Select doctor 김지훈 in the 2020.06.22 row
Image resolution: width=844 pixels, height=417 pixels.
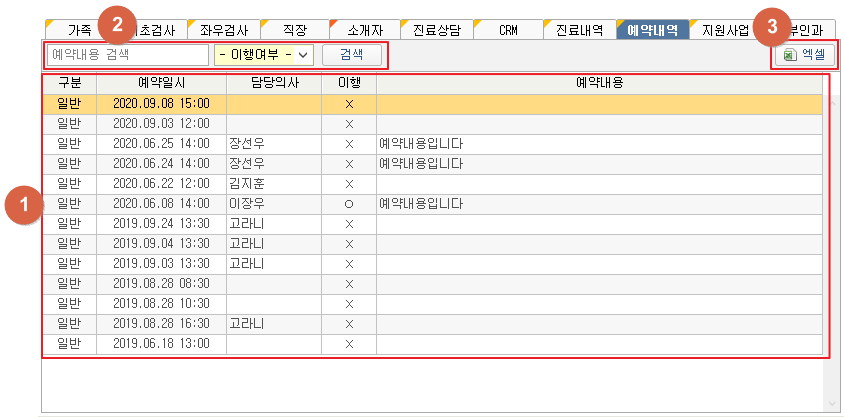click(x=246, y=183)
